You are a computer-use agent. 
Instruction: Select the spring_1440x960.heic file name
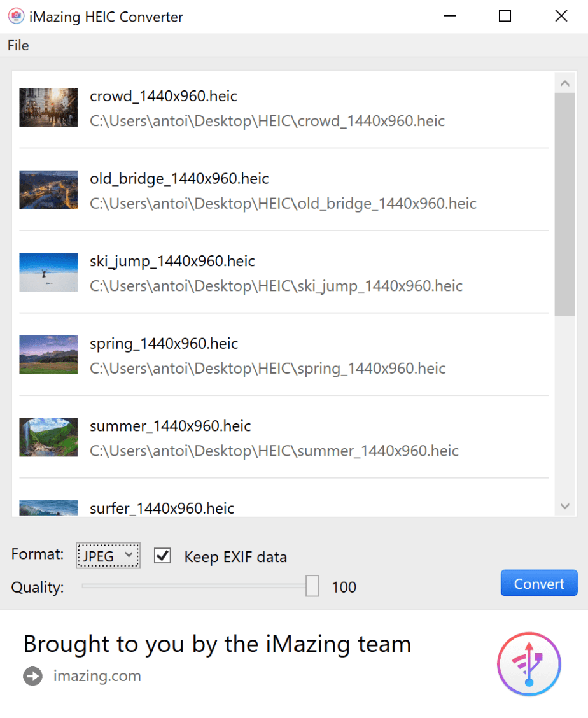[x=164, y=344]
